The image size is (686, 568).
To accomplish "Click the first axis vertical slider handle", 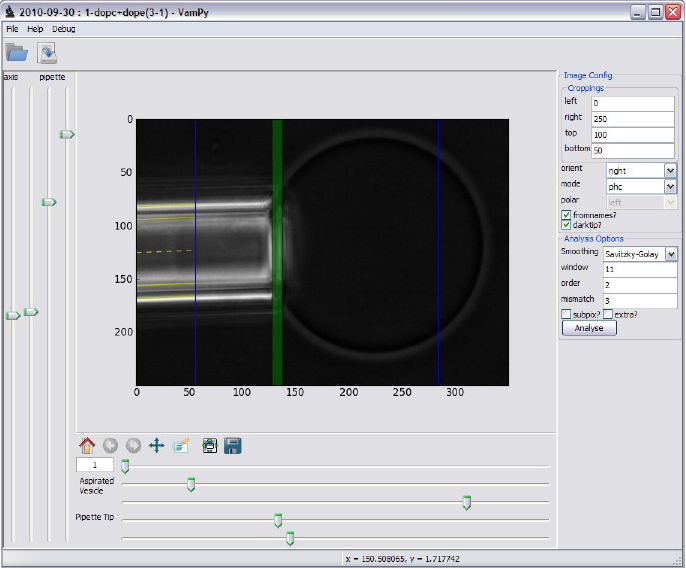I will [13, 316].
